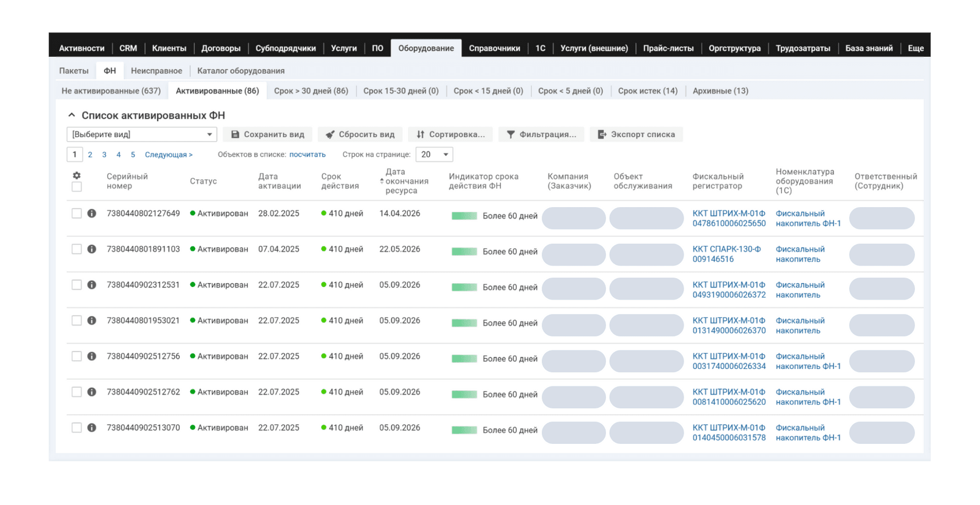Image resolution: width=980 pixels, height=505 pixels.
Task: Click green indicator bar in first row
Action: coord(464,216)
